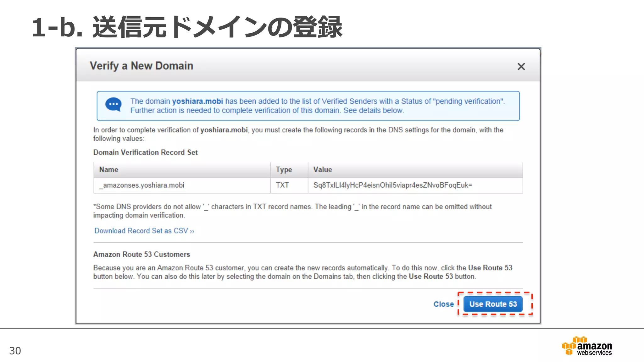Select the Type column header
The height and width of the screenshot is (362, 644).
(x=284, y=170)
